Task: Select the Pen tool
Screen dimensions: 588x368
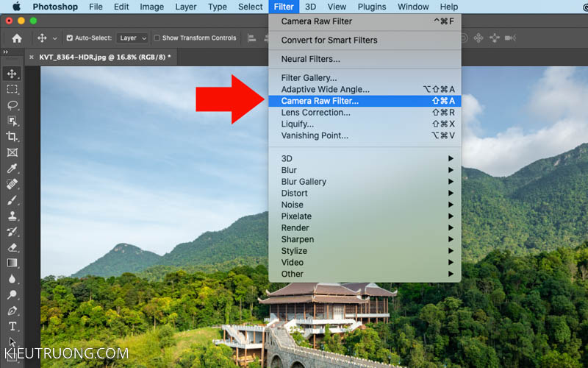Action: pos(12,311)
